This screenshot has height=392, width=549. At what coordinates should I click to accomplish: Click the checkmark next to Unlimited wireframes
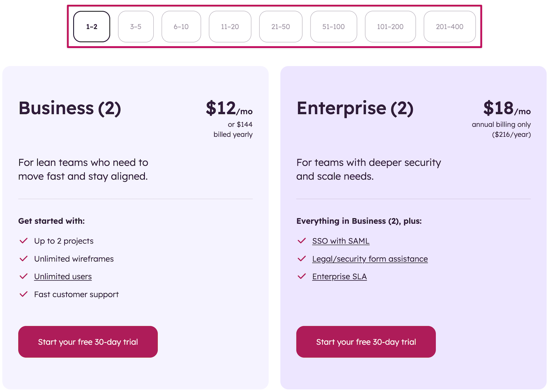23,259
